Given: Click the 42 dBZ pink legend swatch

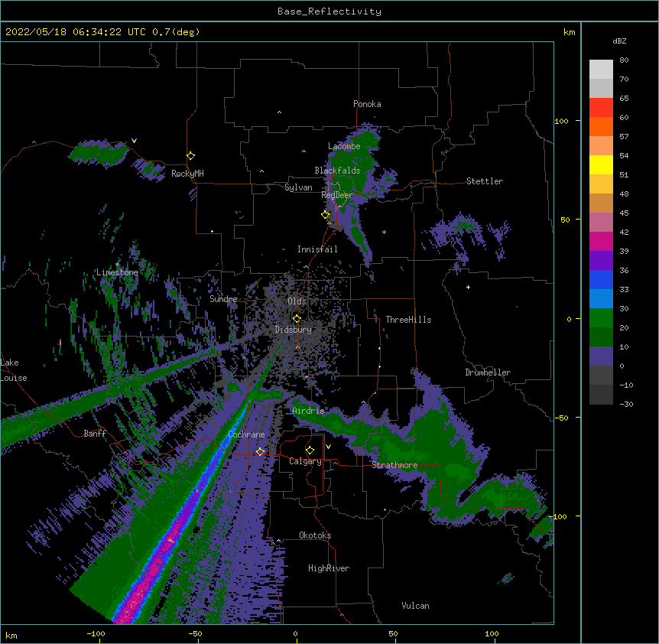Looking at the screenshot, I should 601,241.
